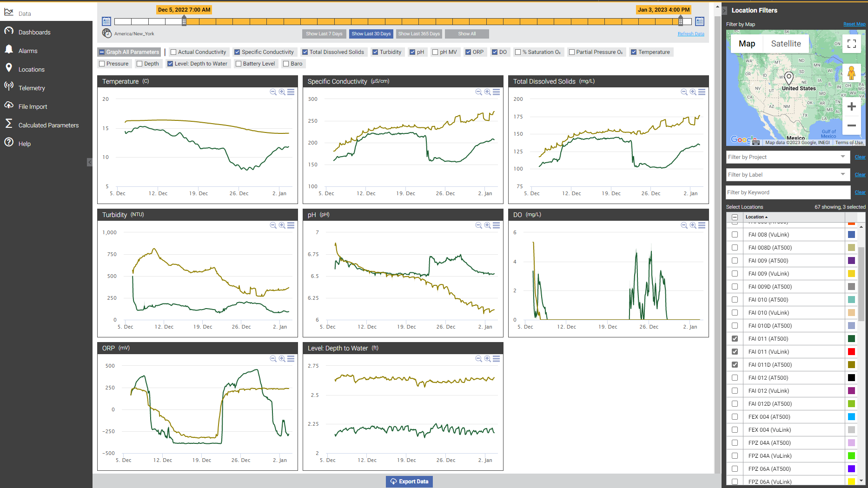Open the end date calendar picker icon
This screenshot has height=488, width=868.
(x=699, y=21)
